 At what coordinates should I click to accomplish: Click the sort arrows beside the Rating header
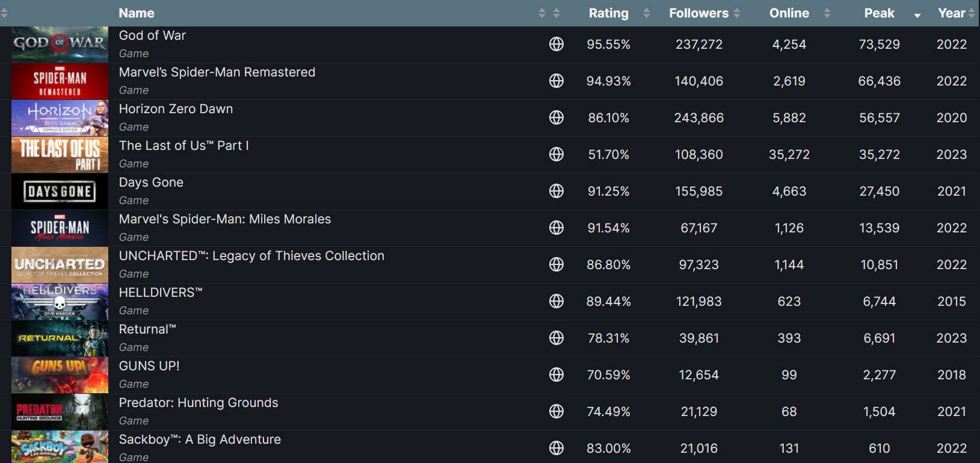pos(647,13)
